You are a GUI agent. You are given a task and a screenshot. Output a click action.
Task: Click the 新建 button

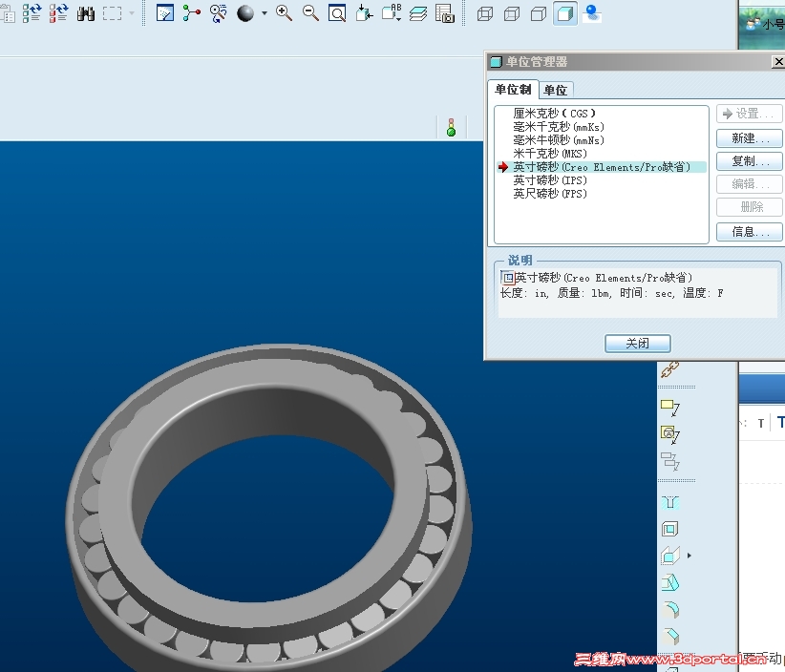coord(750,137)
